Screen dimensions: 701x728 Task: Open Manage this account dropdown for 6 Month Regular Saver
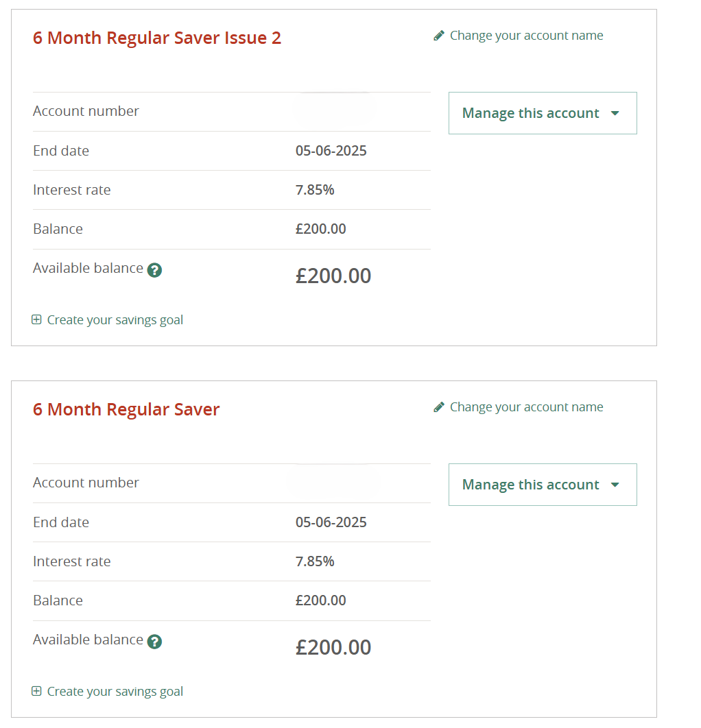coord(543,485)
